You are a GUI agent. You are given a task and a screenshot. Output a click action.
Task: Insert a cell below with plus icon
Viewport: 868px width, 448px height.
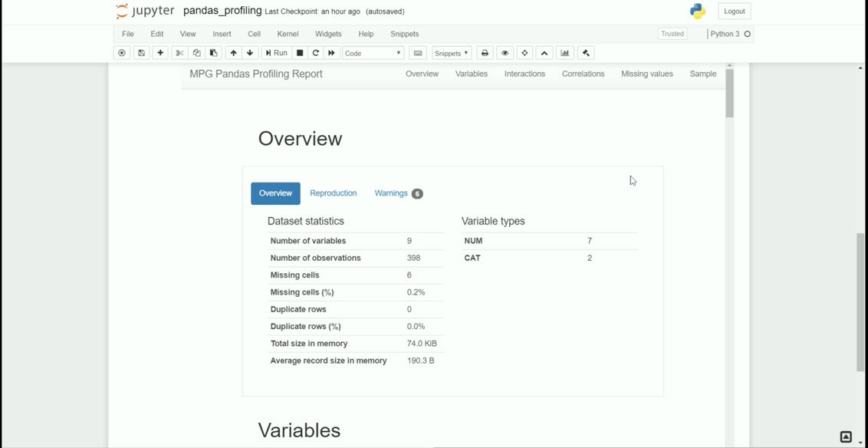(x=160, y=53)
